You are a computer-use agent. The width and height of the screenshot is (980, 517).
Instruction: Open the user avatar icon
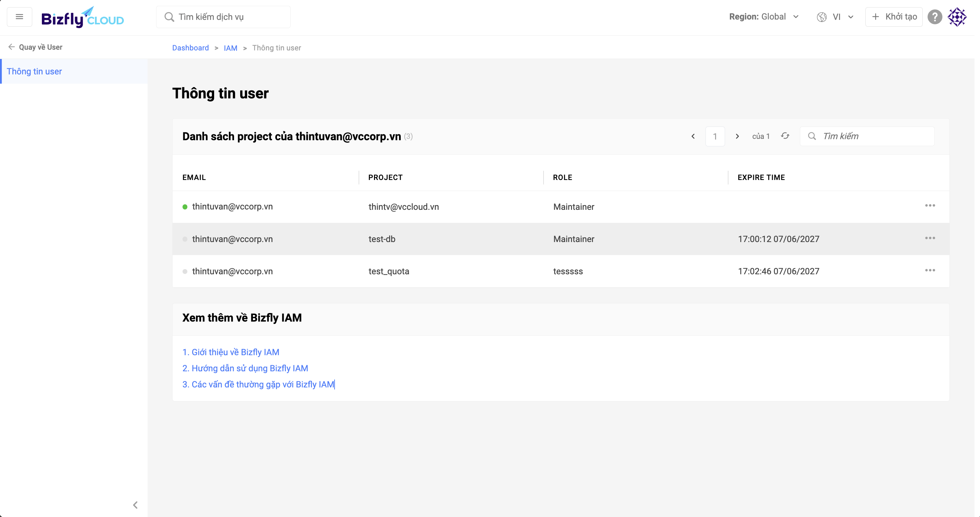(x=956, y=17)
